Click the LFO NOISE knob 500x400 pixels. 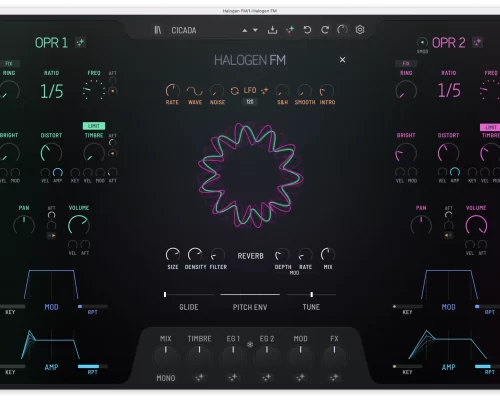(217, 91)
